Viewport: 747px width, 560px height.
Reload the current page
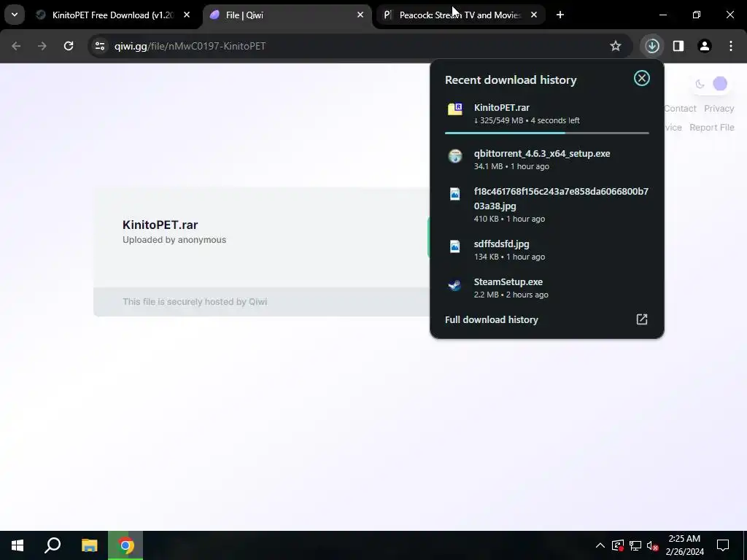point(69,46)
